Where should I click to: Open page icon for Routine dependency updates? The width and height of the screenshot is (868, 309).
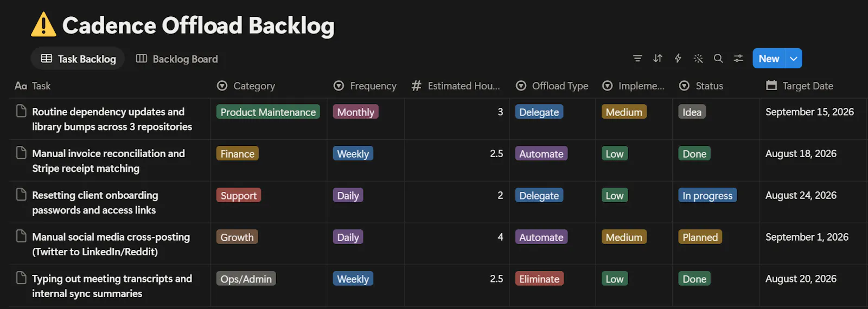21,111
